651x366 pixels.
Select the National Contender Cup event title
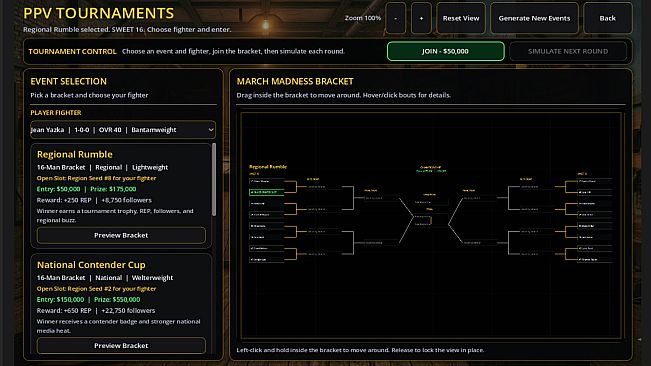[x=91, y=265]
